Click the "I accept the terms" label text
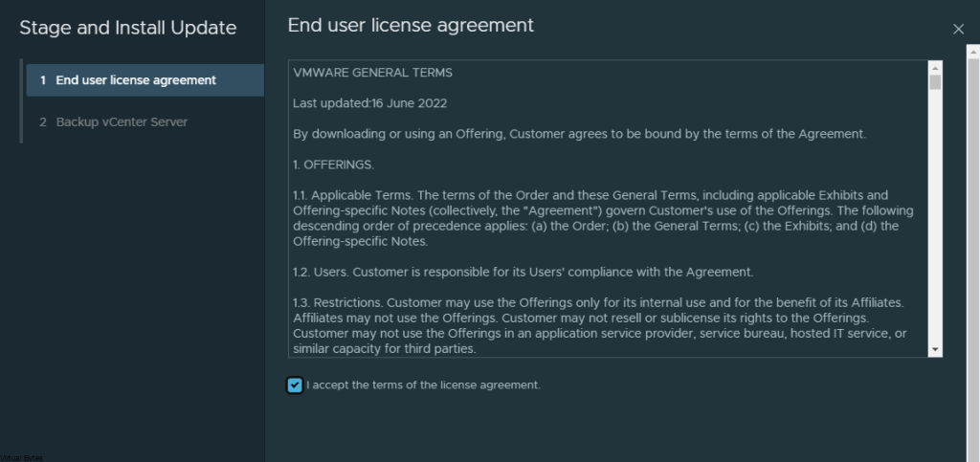 (423, 385)
